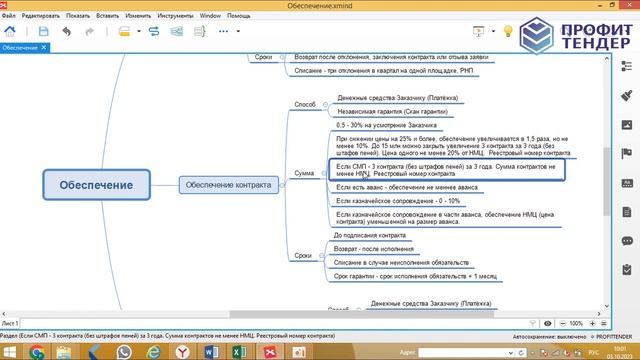Click the Windows Start button
Viewport: 640px width, 360px height.
pyautogui.click(x=10, y=352)
